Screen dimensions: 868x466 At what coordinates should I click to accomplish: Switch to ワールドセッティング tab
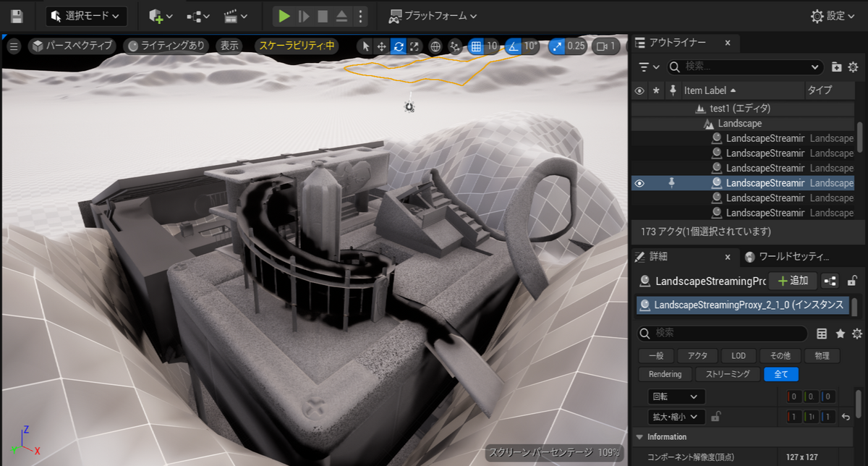[x=787, y=257]
